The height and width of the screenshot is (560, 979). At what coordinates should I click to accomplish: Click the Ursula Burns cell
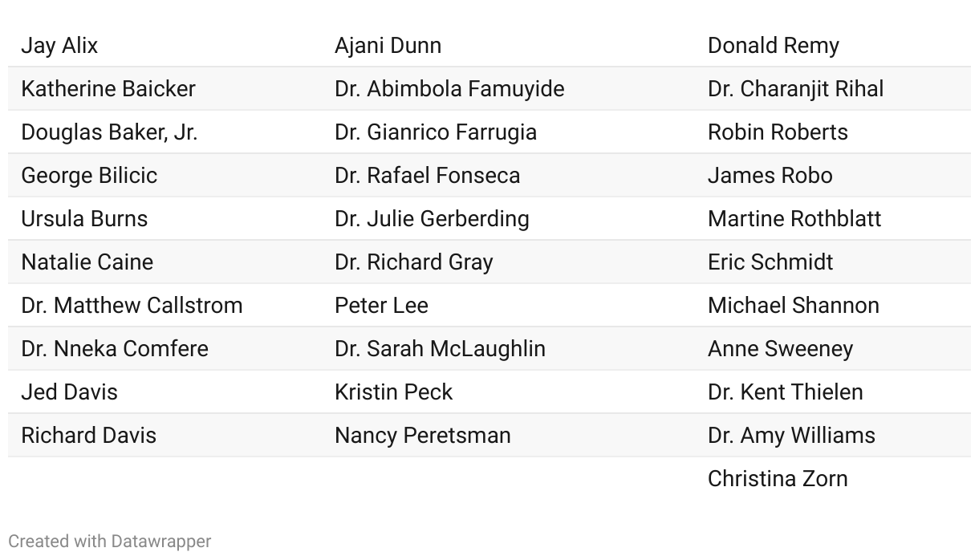84,219
